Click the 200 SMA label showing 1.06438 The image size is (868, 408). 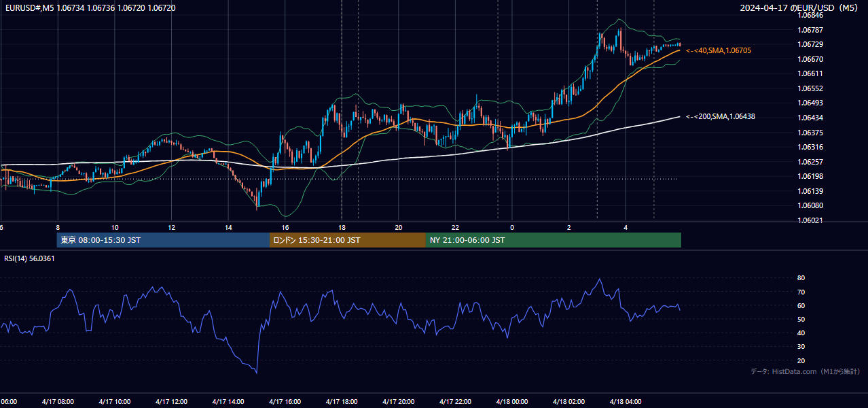coord(721,116)
